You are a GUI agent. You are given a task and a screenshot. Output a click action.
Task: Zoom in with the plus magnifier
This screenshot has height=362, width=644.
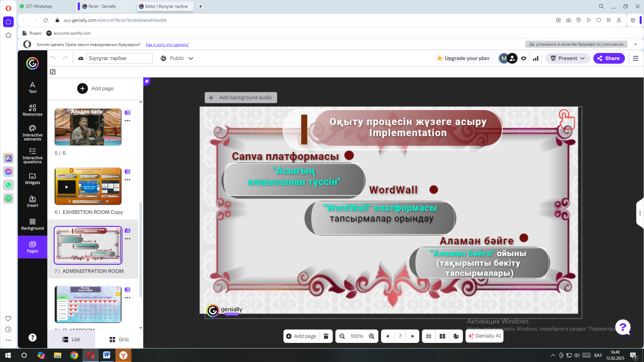click(372, 336)
